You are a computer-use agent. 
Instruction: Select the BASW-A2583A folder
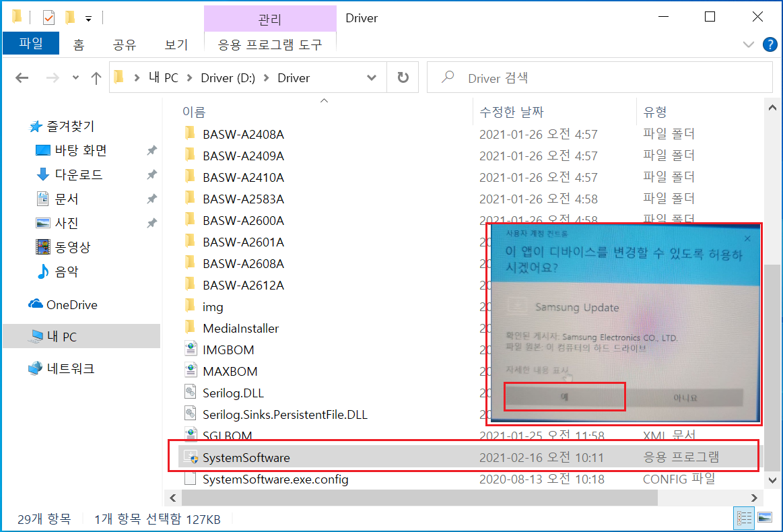[x=243, y=199]
